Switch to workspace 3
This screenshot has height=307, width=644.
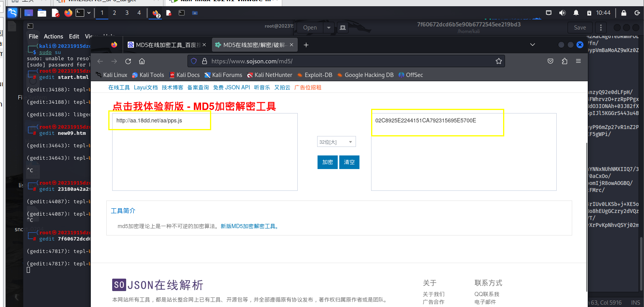[x=127, y=13]
